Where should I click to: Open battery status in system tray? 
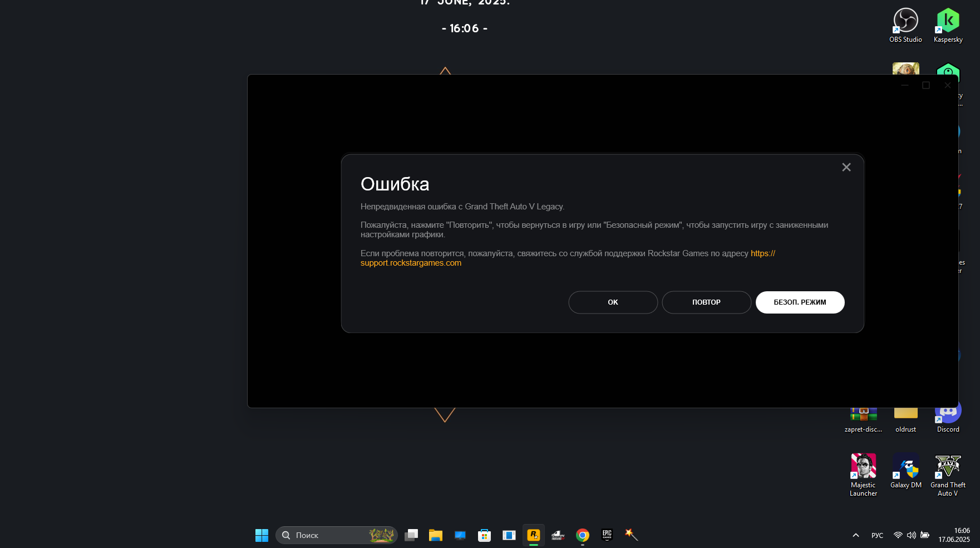tap(924, 535)
